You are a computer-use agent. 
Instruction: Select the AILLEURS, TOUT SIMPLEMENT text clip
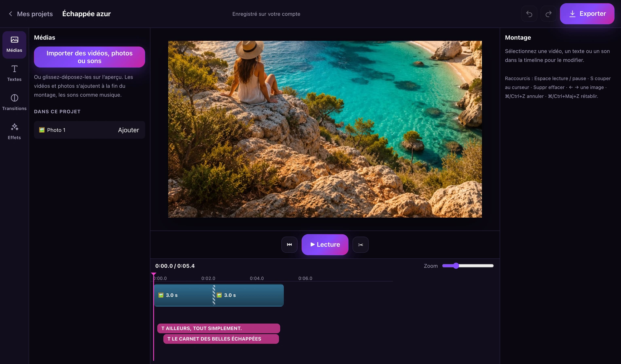[x=219, y=328]
